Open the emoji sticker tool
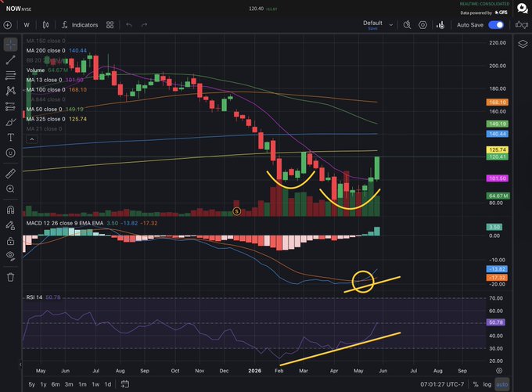The width and height of the screenshot is (532, 392). pos(10,153)
